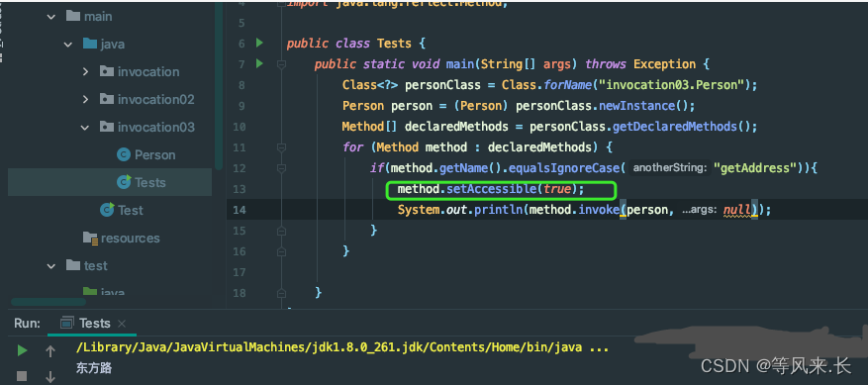Stop the running process
868x385 pixels.
point(22,377)
